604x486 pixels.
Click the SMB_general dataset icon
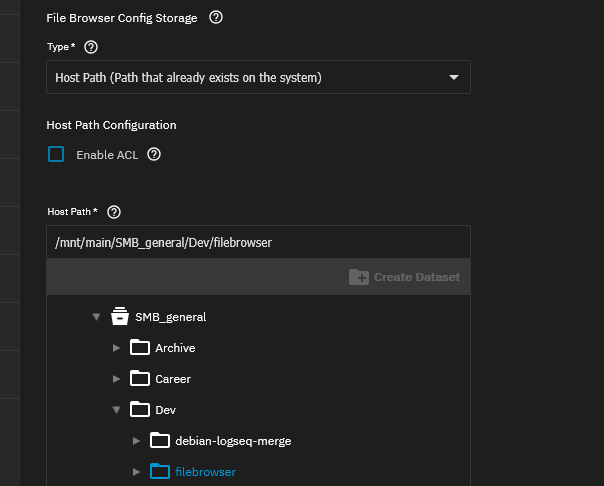click(x=120, y=317)
